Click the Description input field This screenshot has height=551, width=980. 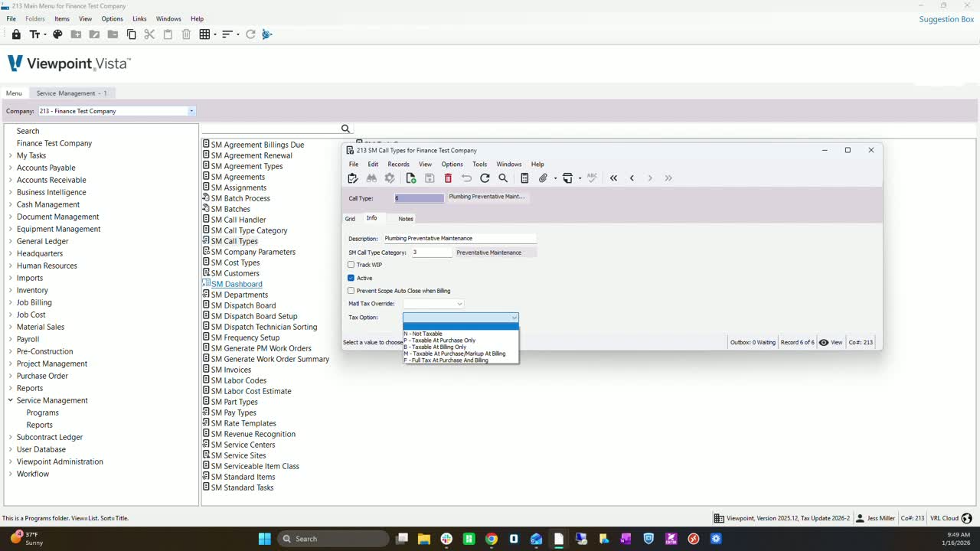click(x=459, y=239)
